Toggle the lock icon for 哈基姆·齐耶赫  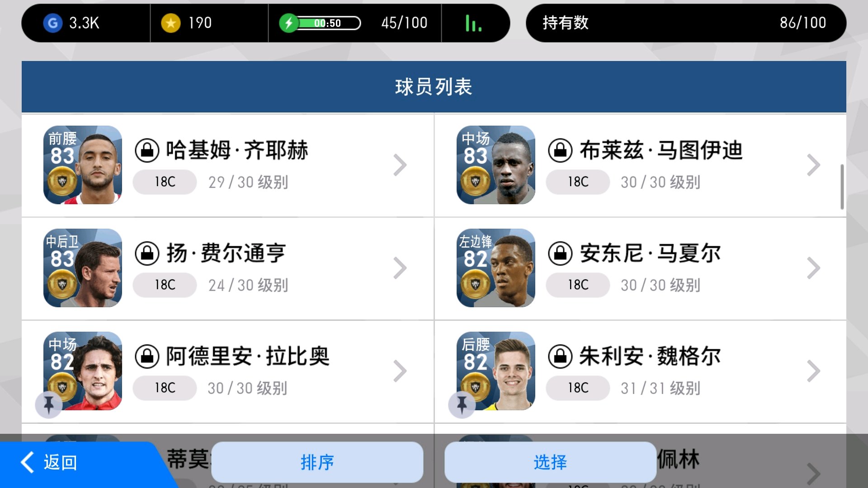pos(147,150)
